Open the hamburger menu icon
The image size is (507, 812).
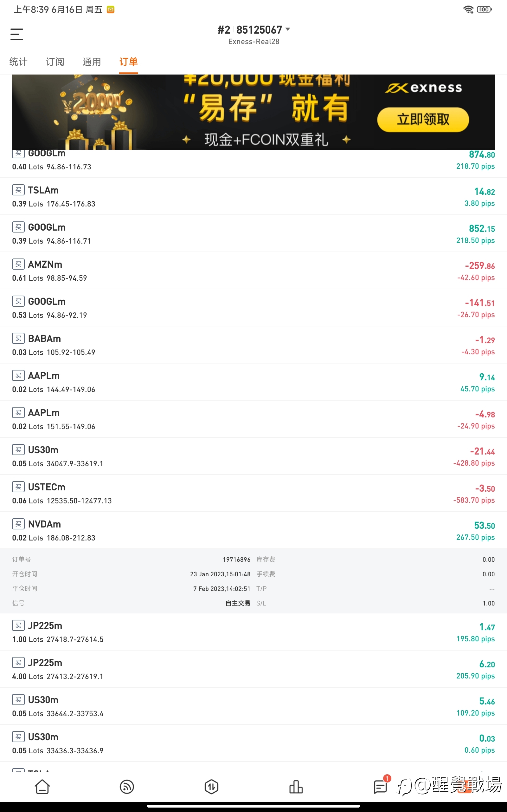click(x=17, y=34)
